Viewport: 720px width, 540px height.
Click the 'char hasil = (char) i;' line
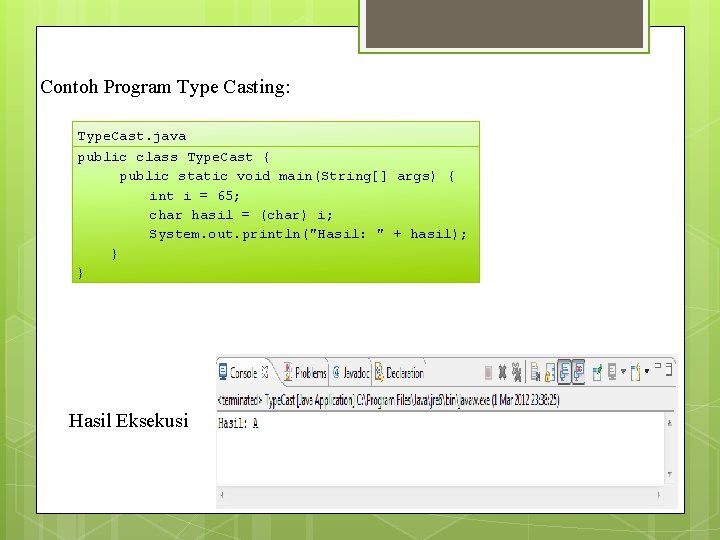(x=241, y=215)
